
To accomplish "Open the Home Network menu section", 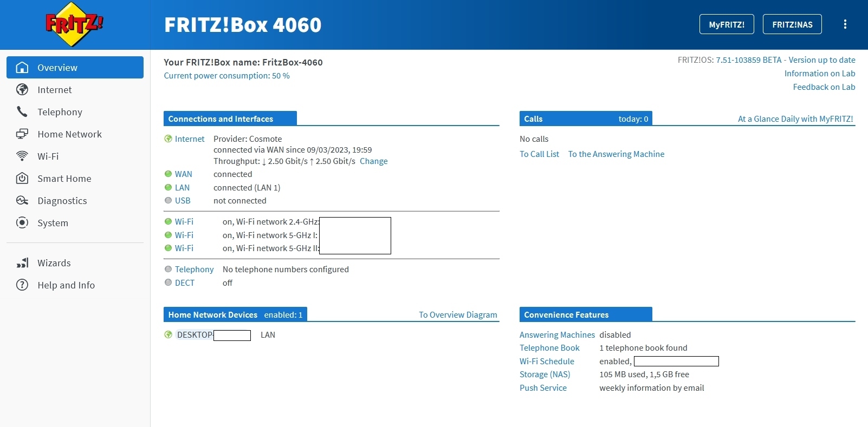I will [75, 134].
